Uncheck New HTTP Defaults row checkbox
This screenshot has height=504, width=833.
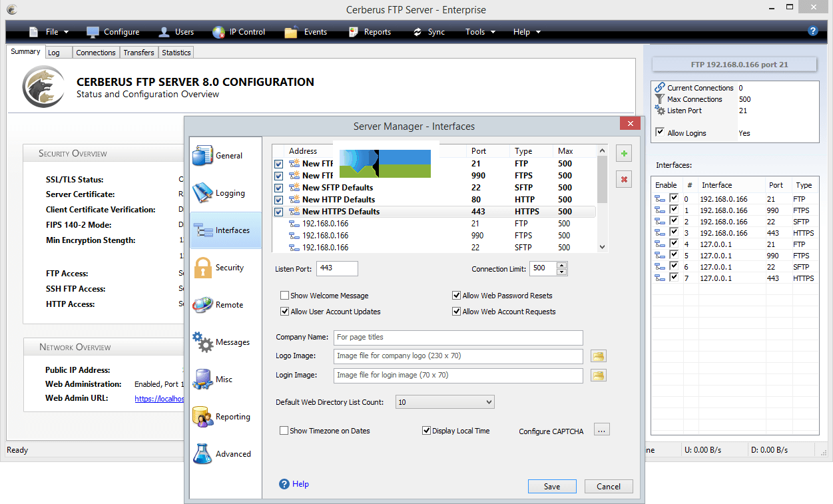pos(279,200)
